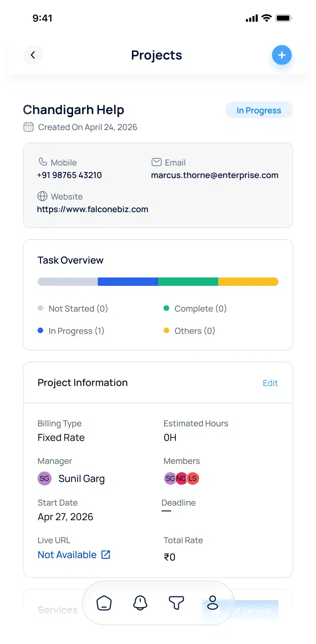Check the battery icon in status bar

(x=284, y=18)
